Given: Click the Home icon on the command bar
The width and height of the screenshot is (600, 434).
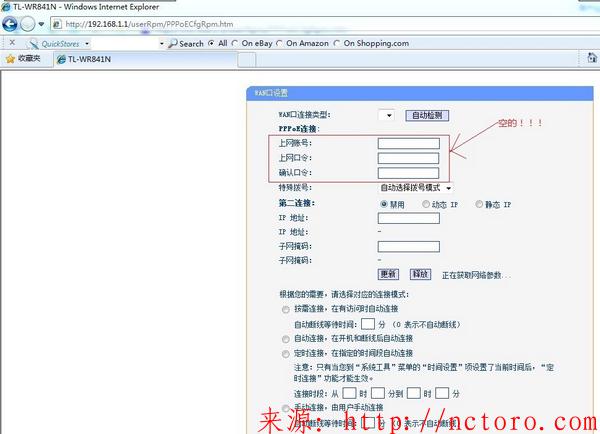Looking at the screenshot, I should coord(592,58).
